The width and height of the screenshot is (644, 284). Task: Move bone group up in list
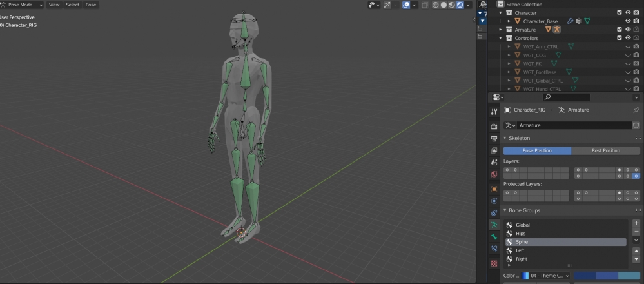coord(637,250)
